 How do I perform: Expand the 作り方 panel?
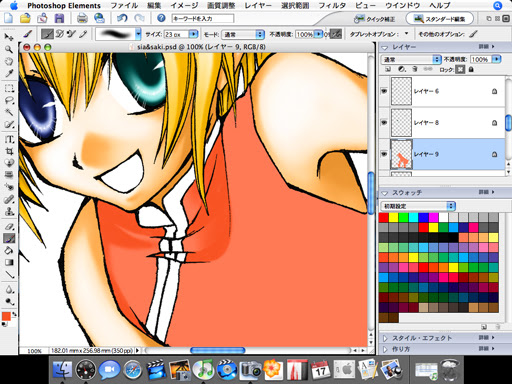coord(386,349)
